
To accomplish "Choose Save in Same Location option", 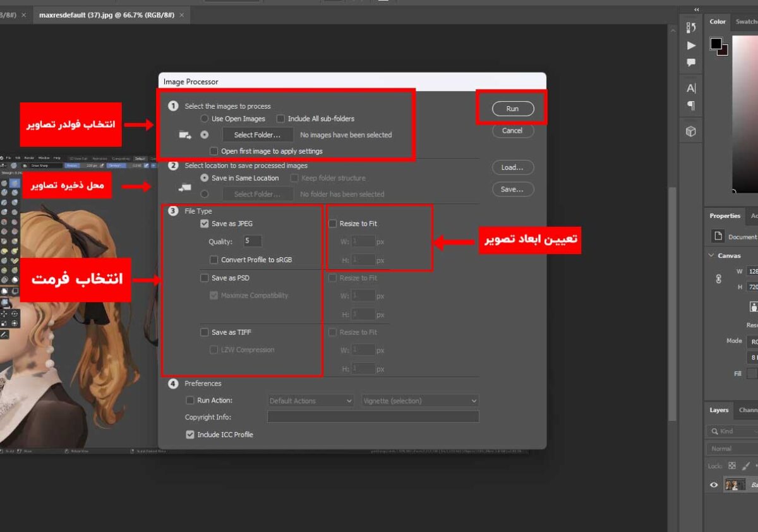I will coord(204,178).
